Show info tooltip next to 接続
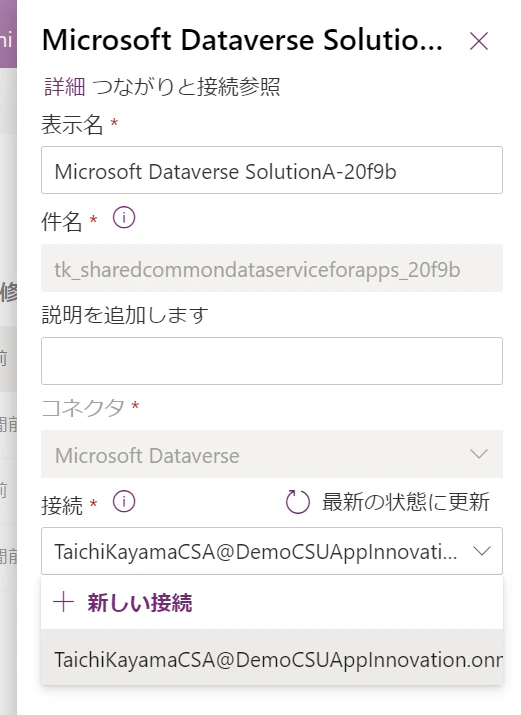Image resolution: width=521 pixels, height=715 pixels. (124, 502)
